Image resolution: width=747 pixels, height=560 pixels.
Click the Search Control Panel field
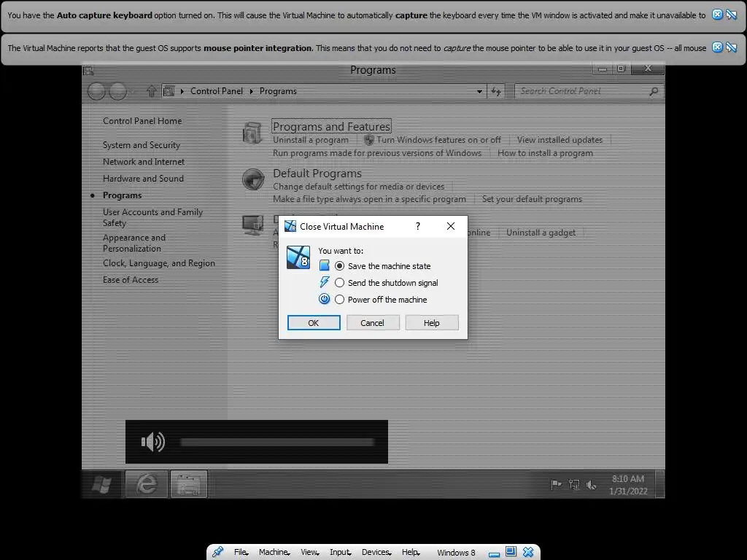click(589, 91)
